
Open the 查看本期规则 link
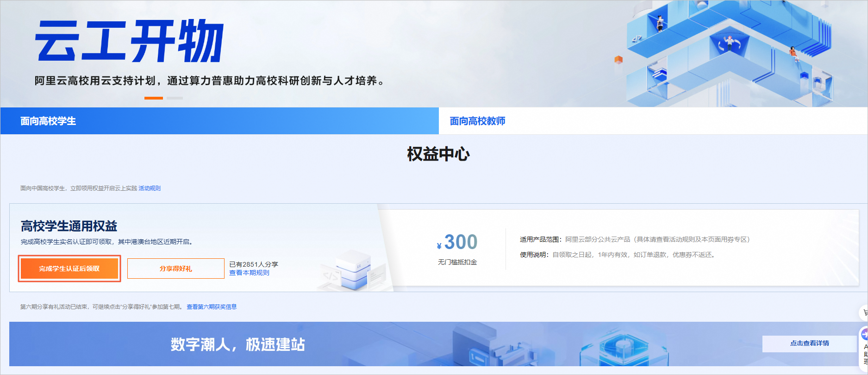pyautogui.click(x=249, y=273)
